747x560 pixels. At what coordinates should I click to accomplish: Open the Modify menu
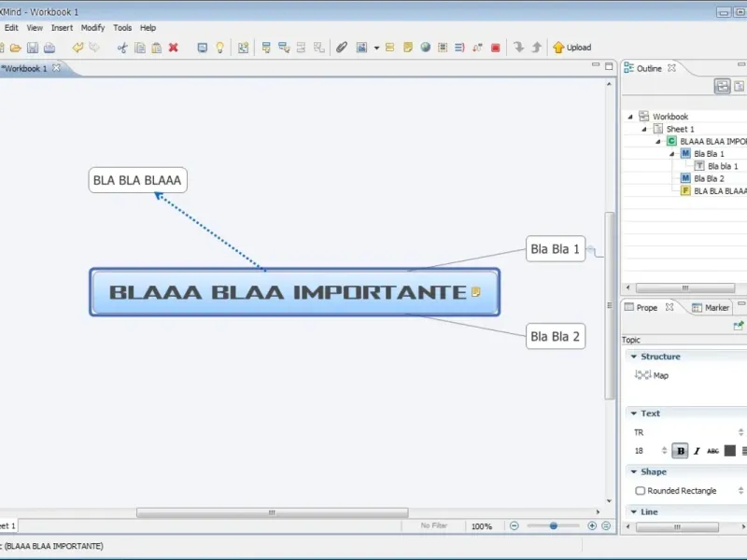point(92,28)
